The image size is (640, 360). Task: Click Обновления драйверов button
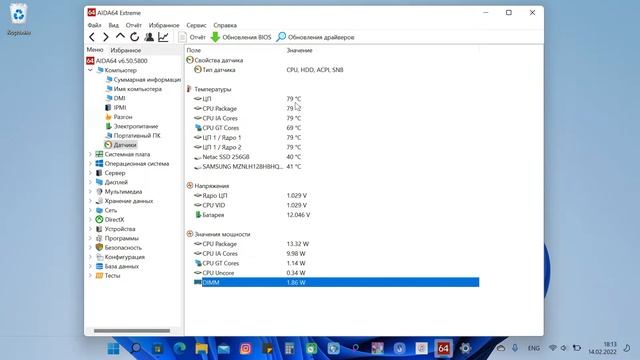click(x=315, y=37)
